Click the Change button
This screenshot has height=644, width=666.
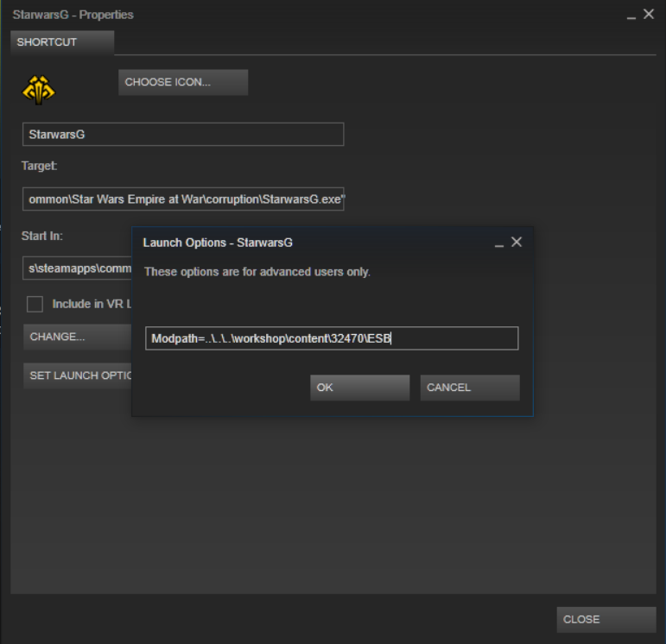tap(77, 337)
